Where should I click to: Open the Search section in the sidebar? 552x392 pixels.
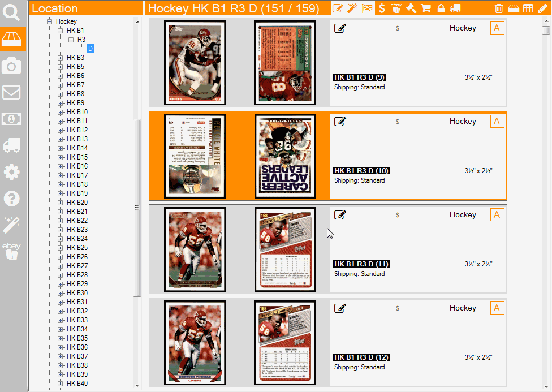11,12
